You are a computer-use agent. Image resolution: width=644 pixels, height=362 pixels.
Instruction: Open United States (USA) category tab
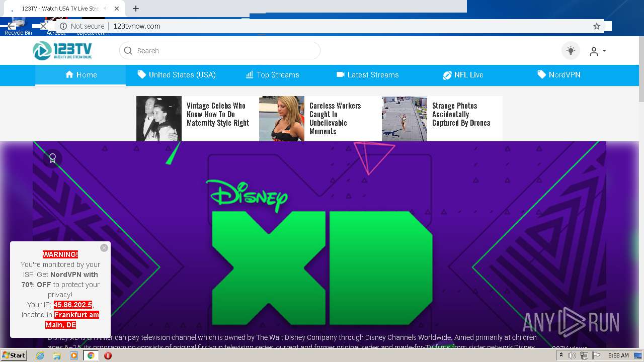click(177, 75)
